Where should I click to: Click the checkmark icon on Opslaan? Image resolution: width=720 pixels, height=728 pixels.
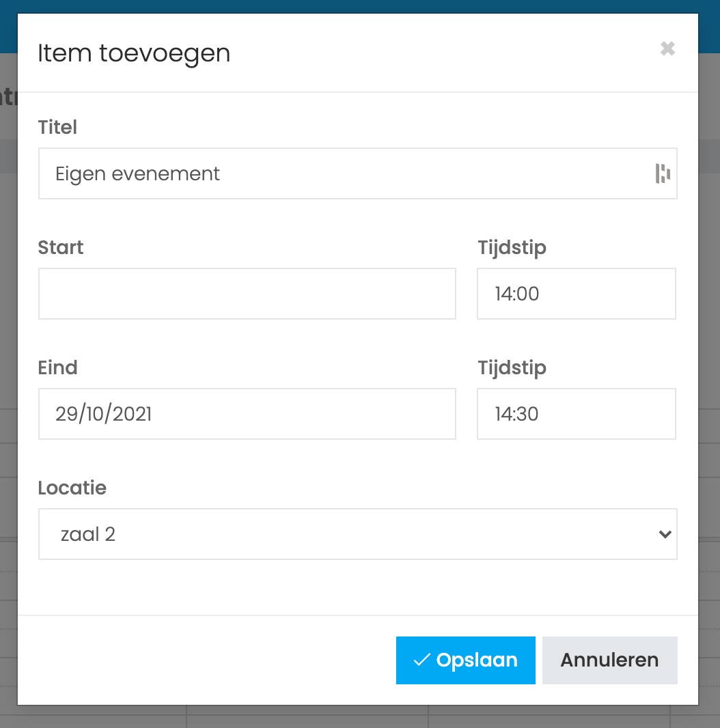pos(421,660)
